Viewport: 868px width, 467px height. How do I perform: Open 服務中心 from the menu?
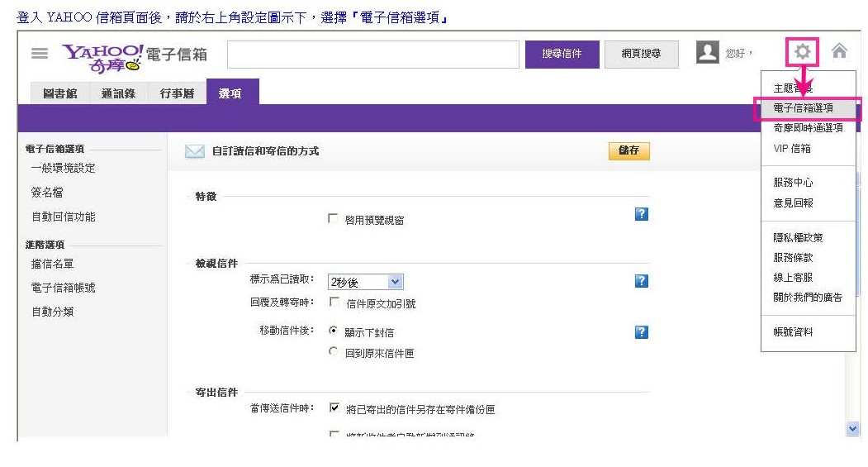pos(794,183)
